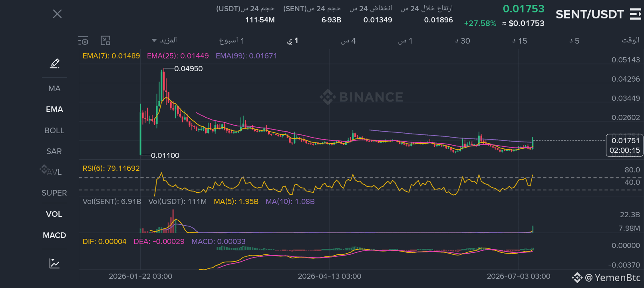644x288 pixels.
Task: Click the EMA(99): 0.01671 legend
Action: tap(246, 56)
